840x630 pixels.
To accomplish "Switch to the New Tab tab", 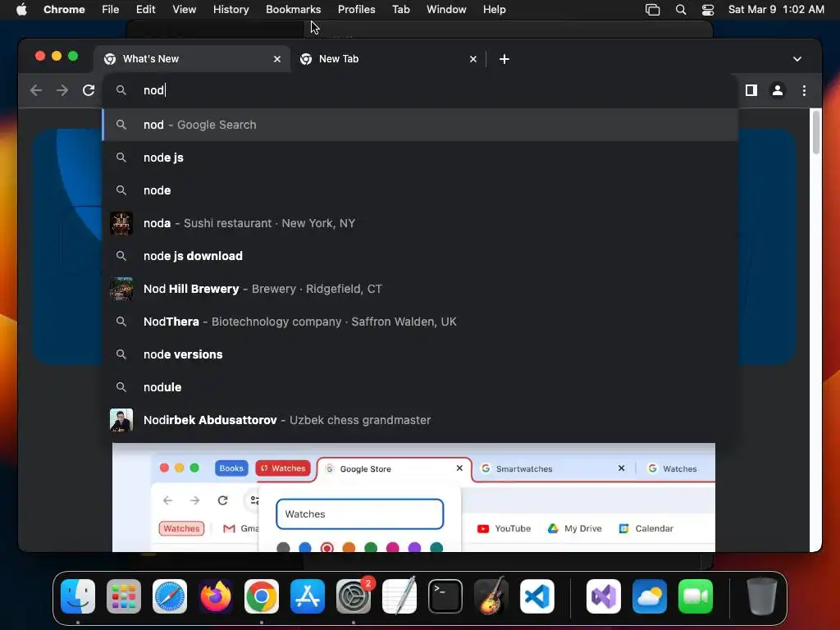I will click(x=388, y=59).
